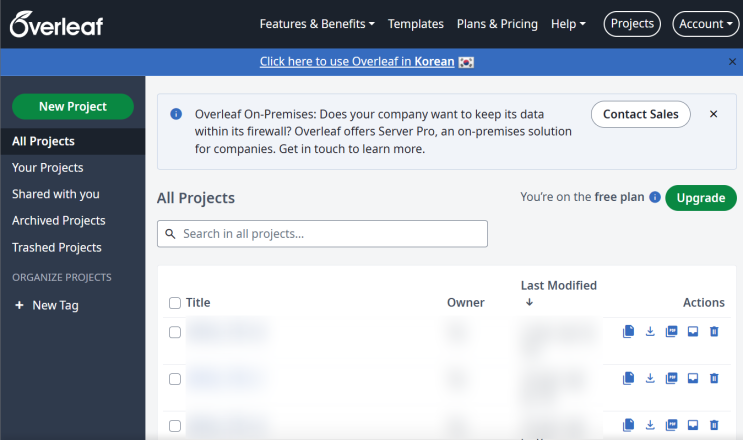Click the On-Premises notice info icon

pos(176,114)
